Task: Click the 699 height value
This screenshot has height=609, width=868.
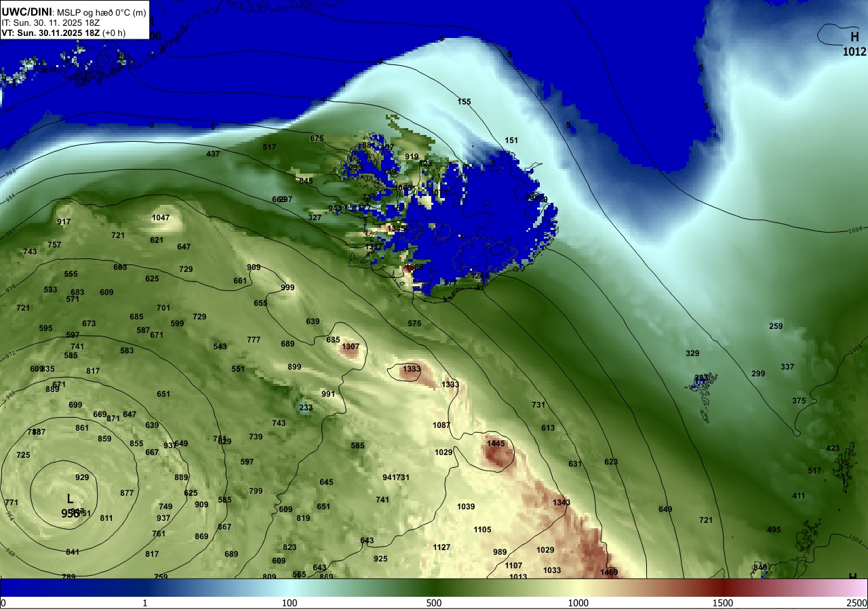Action: point(75,405)
